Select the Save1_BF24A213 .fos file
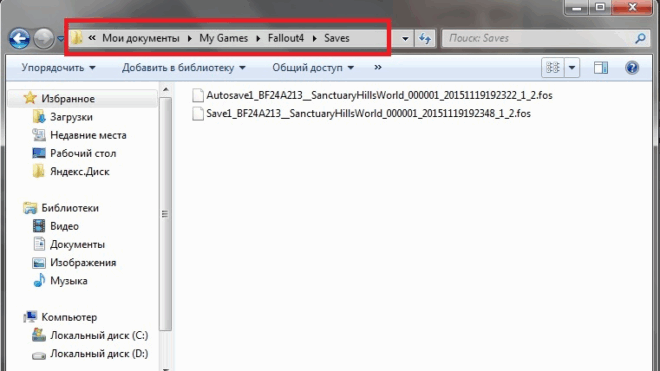 [x=361, y=114]
